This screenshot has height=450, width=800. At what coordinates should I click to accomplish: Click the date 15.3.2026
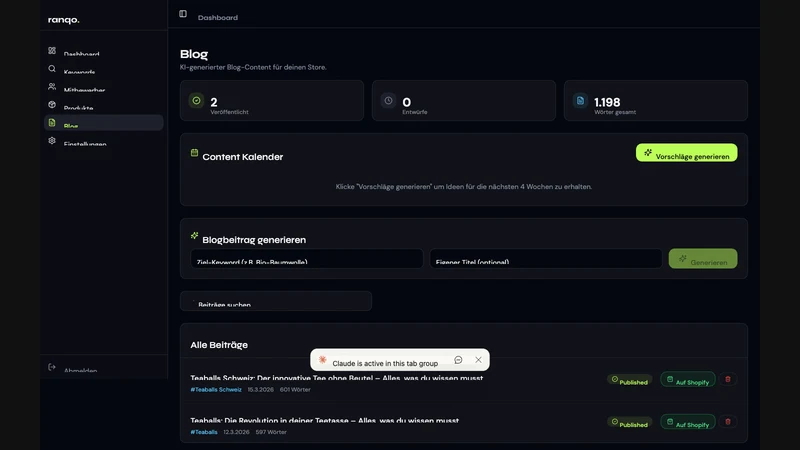click(x=261, y=389)
